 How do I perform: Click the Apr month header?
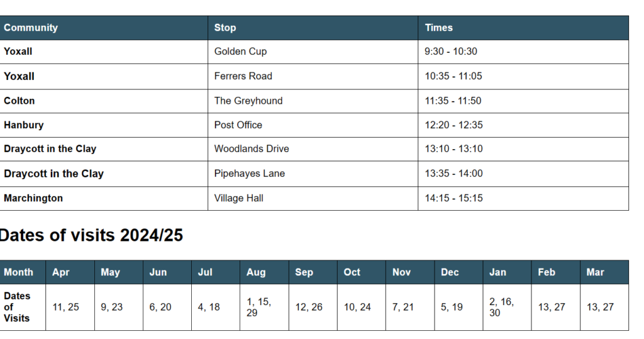[70, 272]
